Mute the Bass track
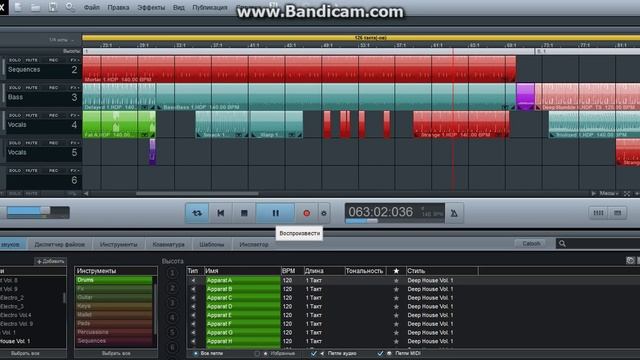 coord(31,88)
